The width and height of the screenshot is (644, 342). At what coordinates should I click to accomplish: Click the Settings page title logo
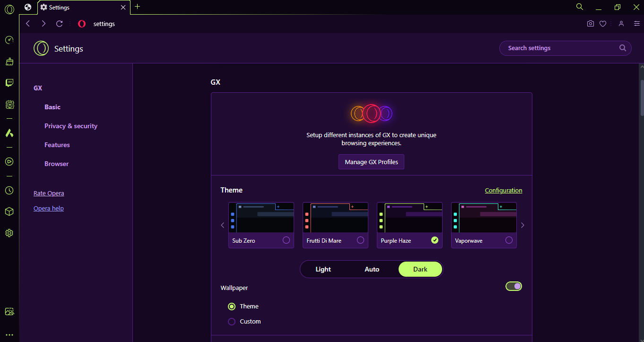tap(41, 48)
